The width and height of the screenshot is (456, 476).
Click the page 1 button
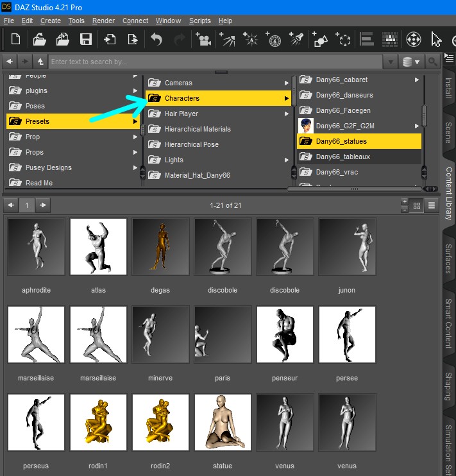27,205
